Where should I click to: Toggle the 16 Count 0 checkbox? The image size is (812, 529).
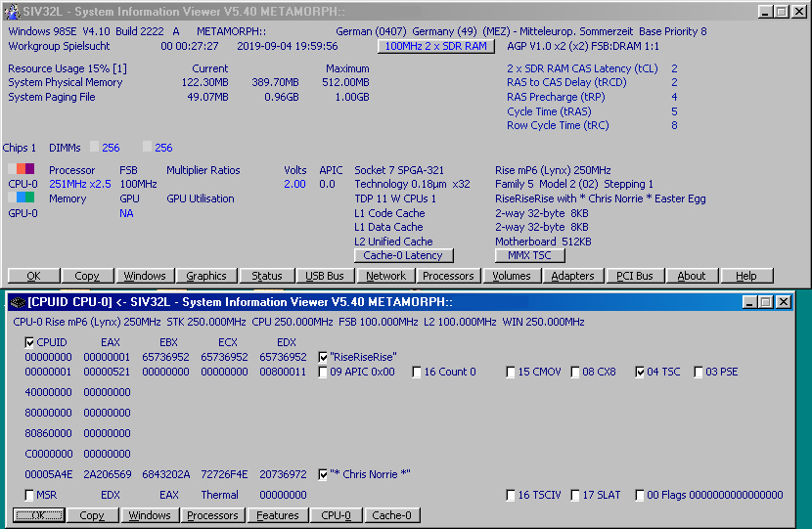pos(417,373)
